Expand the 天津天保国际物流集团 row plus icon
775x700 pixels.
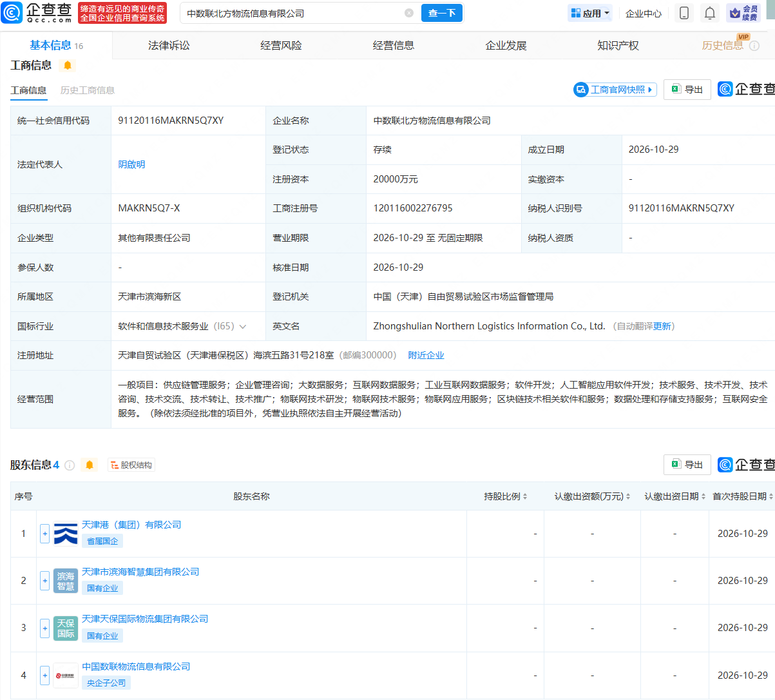[x=44, y=628]
